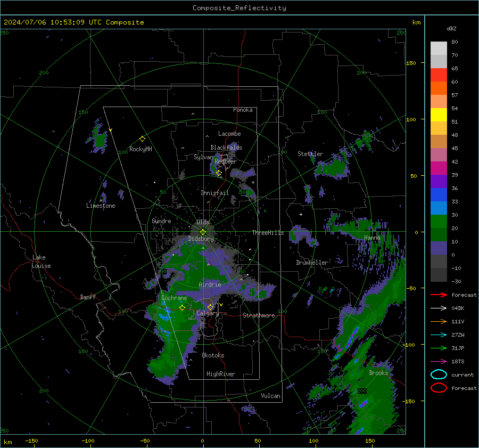Click the Didsbury label
Screen dimensions: 479x448
[201, 239]
